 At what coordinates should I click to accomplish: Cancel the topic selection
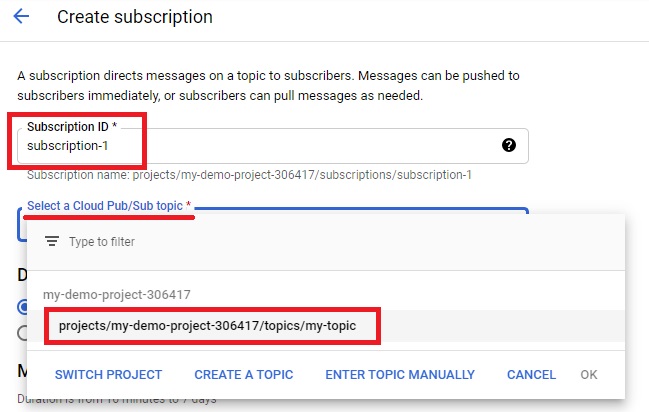pos(531,375)
